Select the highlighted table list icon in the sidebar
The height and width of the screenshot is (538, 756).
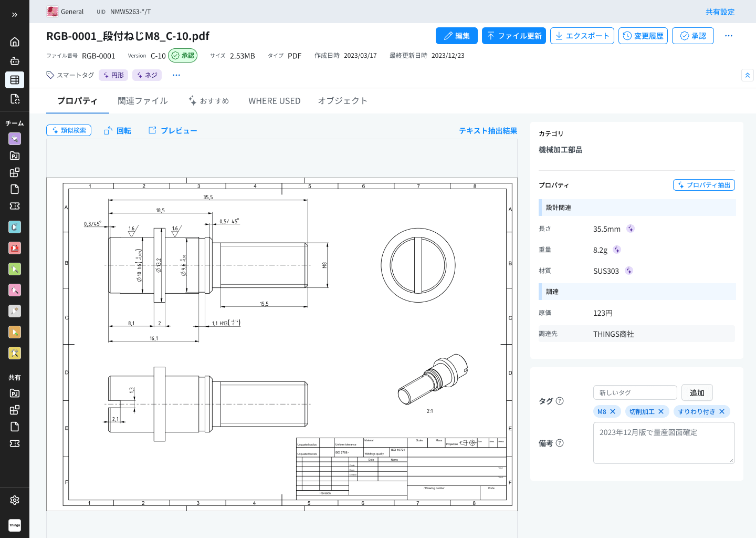pyautogui.click(x=15, y=80)
